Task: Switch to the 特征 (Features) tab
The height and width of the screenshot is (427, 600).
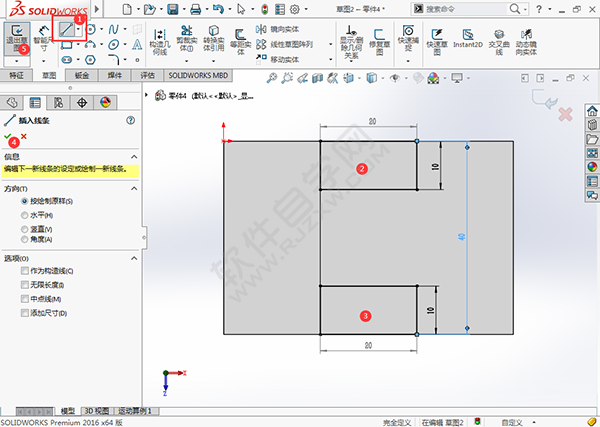Action: pos(16,75)
